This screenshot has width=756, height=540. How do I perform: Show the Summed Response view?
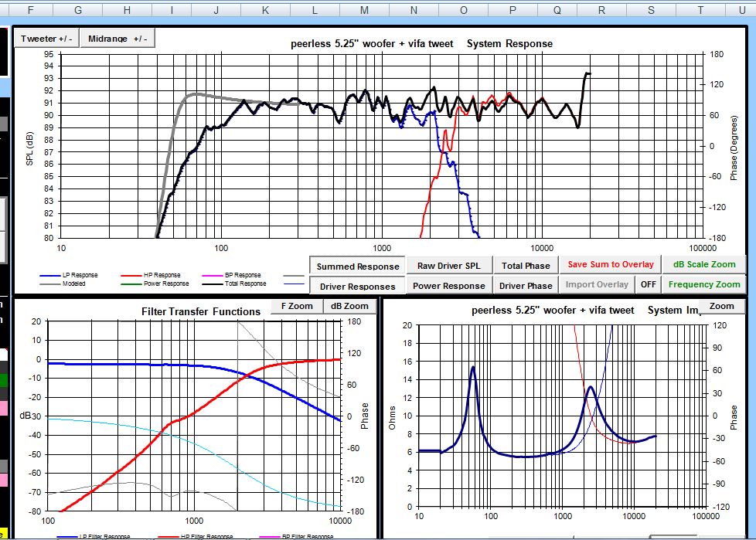click(x=358, y=267)
